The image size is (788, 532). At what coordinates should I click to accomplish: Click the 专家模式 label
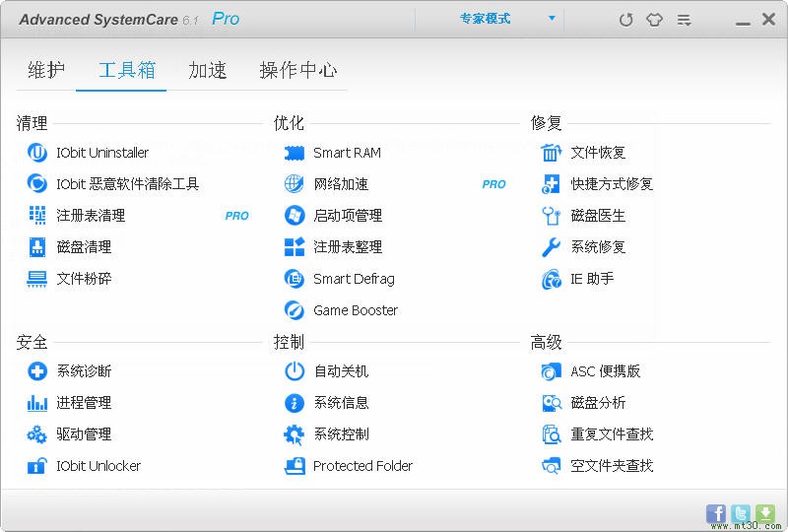pyautogui.click(x=485, y=19)
